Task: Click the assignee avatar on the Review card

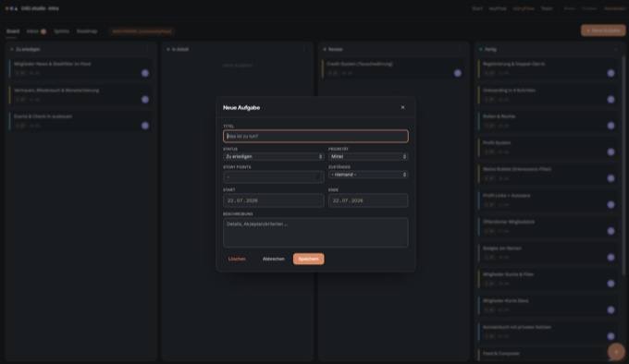Action: (457, 73)
